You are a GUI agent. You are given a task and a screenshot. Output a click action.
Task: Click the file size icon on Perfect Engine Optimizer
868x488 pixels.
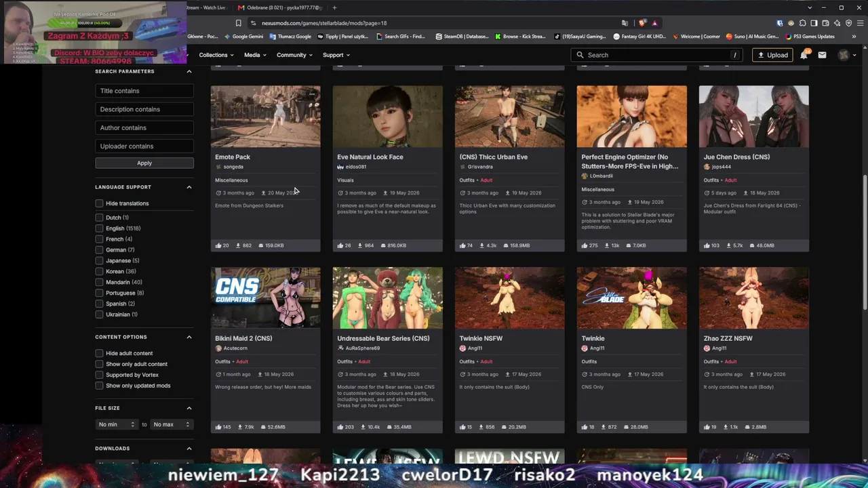628,245
